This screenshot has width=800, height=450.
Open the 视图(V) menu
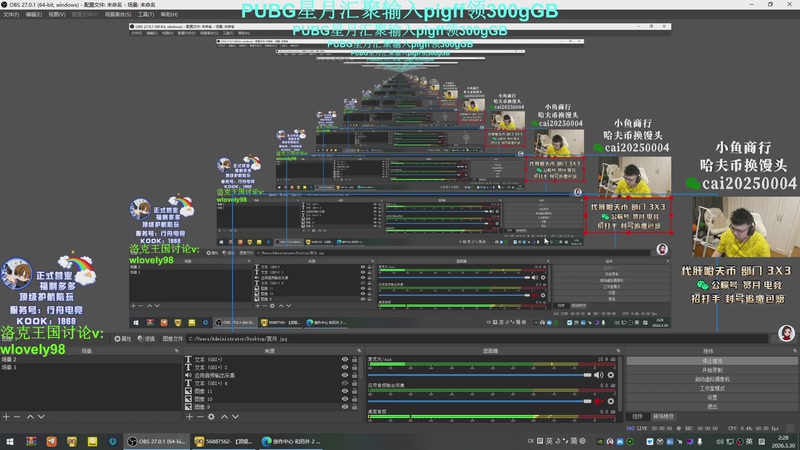[x=57, y=15]
